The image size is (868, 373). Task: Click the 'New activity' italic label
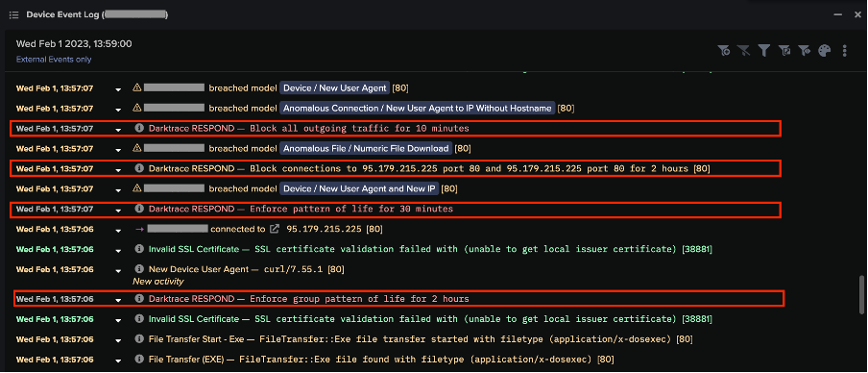[158, 281]
